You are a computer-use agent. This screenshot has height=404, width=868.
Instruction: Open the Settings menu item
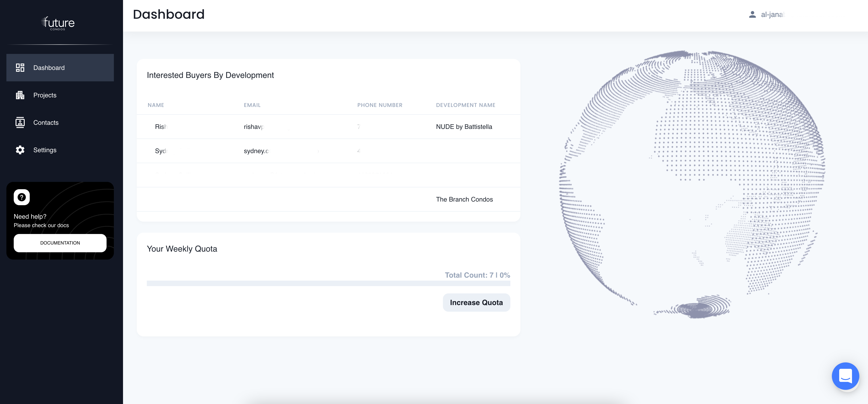(45, 150)
